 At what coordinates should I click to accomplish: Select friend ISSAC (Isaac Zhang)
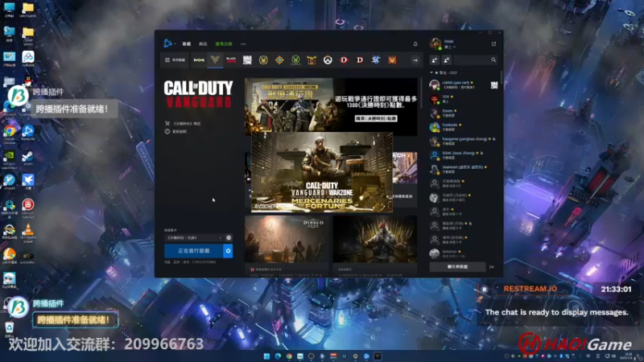pos(464,154)
